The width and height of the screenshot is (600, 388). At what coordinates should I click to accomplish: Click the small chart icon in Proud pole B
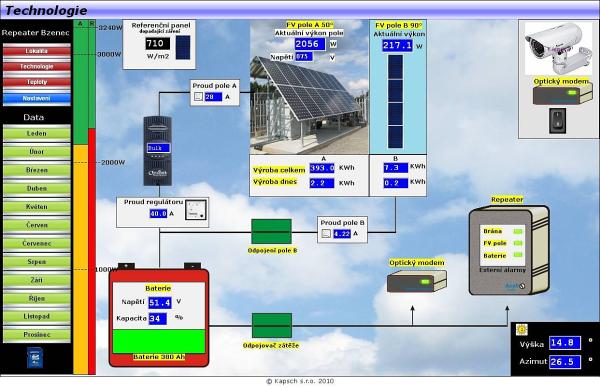coord(326,233)
